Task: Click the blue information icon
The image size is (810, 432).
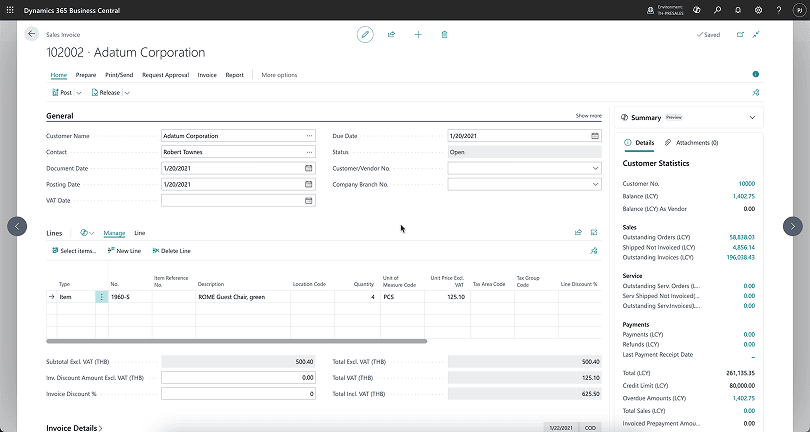Action: point(756,74)
